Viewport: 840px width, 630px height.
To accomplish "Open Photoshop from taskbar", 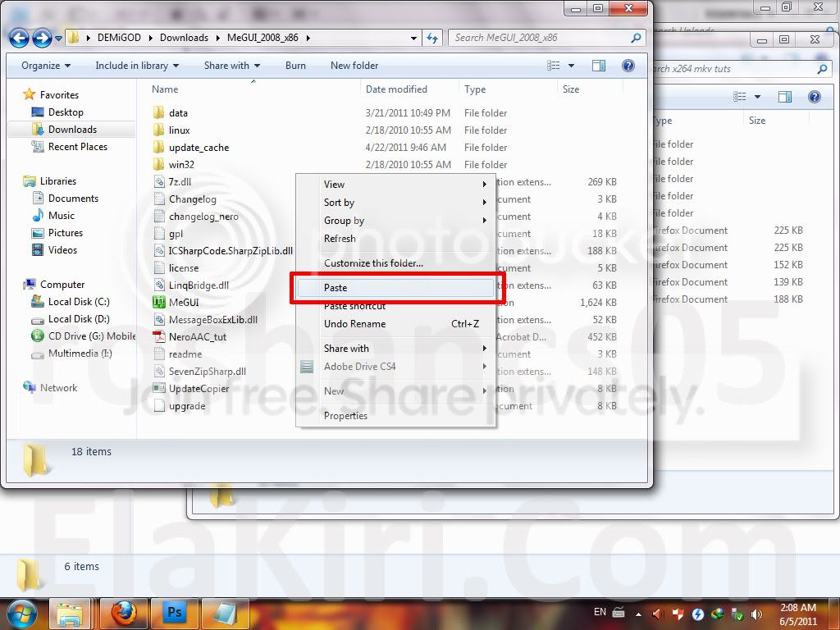I will pos(175,614).
